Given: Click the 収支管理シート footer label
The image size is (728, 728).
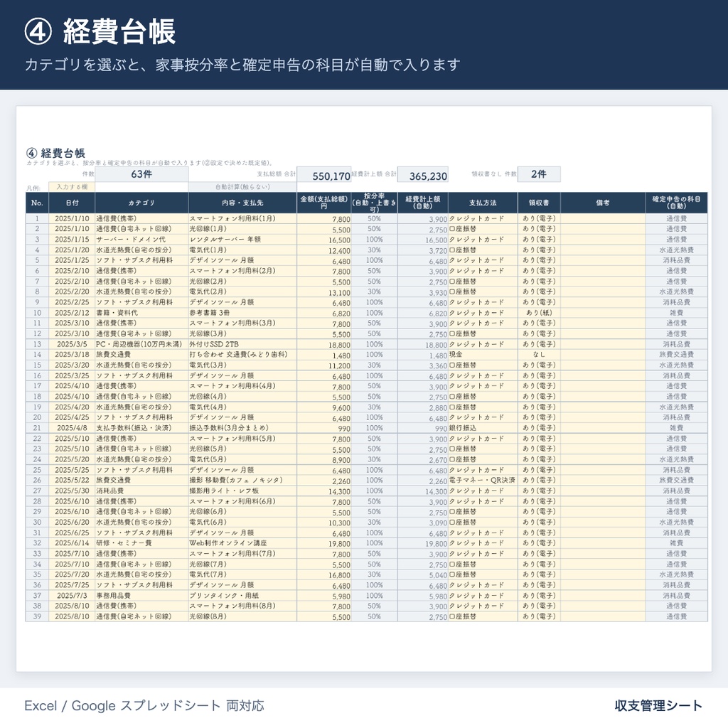Looking at the screenshot, I should pyautogui.click(x=658, y=706).
